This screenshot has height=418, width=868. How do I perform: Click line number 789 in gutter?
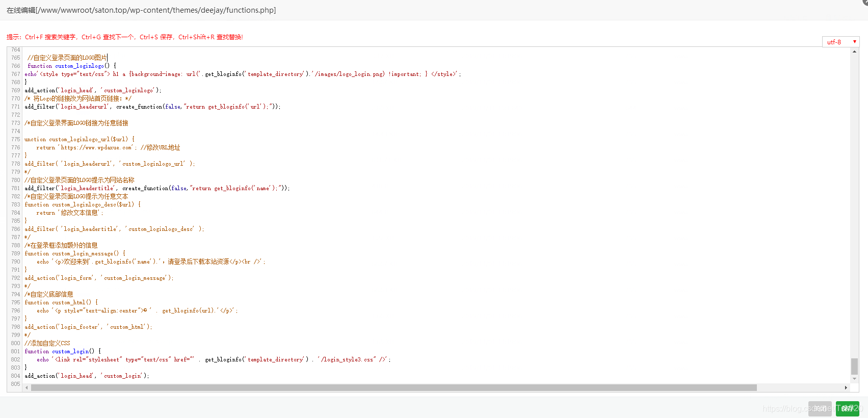pyautogui.click(x=15, y=253)
